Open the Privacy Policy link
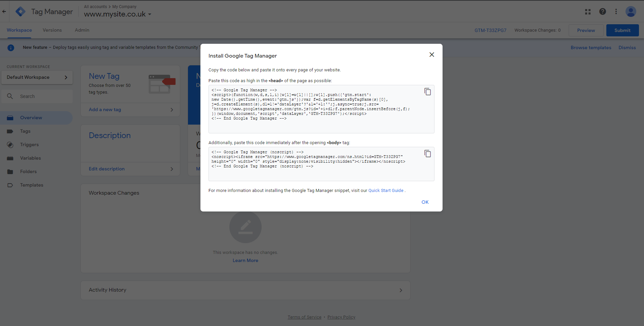644x326 pixels. 341,317
